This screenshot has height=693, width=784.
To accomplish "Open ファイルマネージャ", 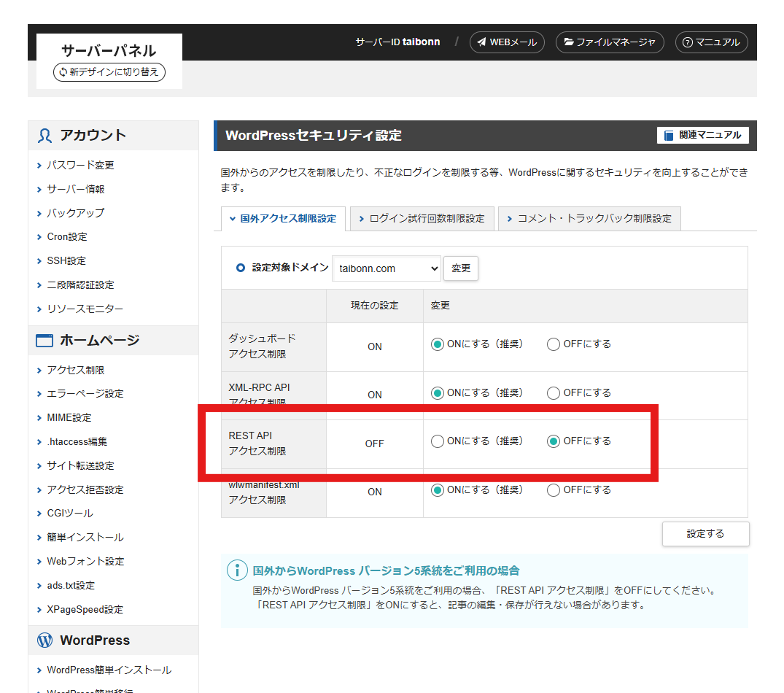I will (x=610, y=42).
